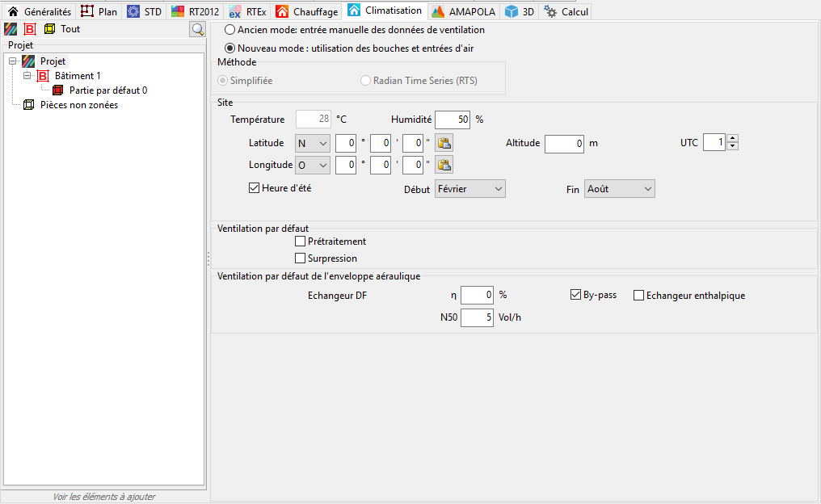Open the AMAPOLA tab
The width and height of the screenshot is (821, 504).
(x=463, y=11)
